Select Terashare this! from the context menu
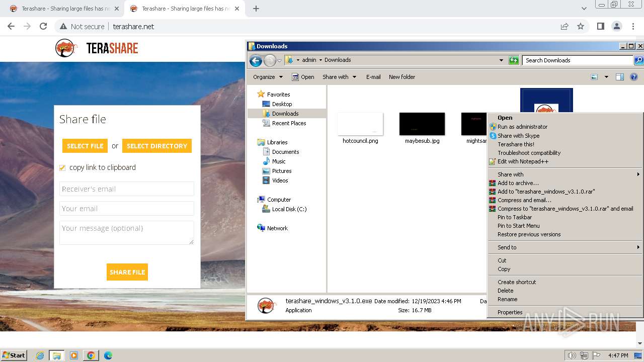Viewport: 644px width, 362px height. tap(516, 144)
